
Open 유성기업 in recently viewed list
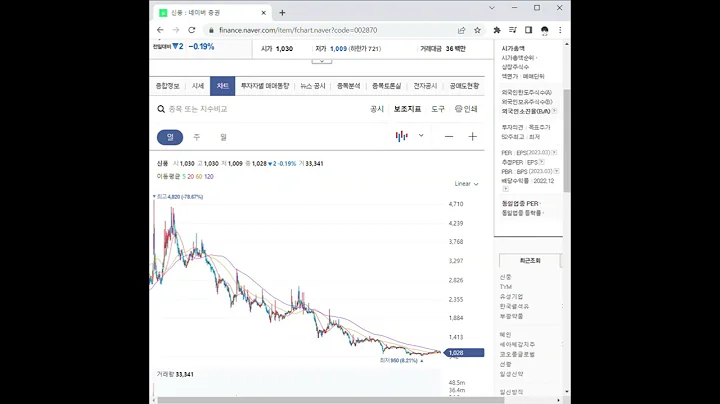(512, 297)
